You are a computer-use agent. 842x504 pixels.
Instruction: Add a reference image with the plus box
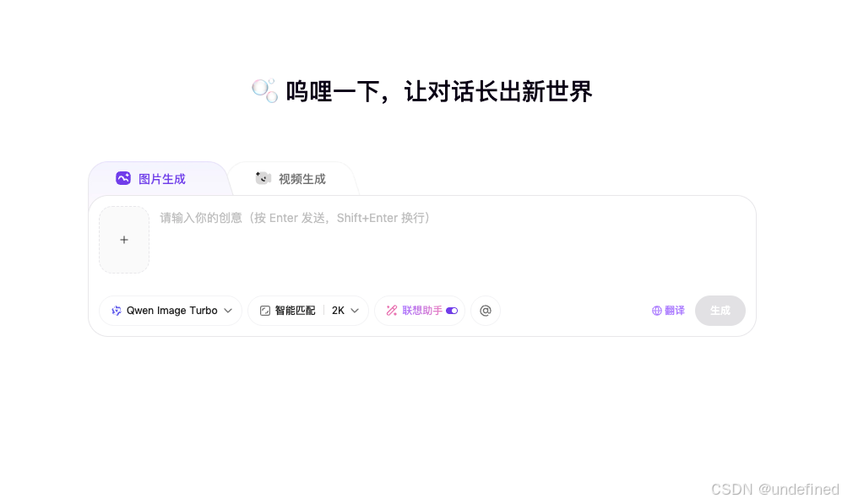coord(124,240)
